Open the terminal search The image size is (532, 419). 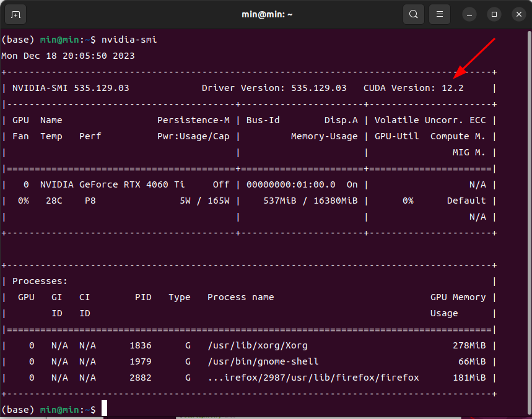click(x=413, y=14)
